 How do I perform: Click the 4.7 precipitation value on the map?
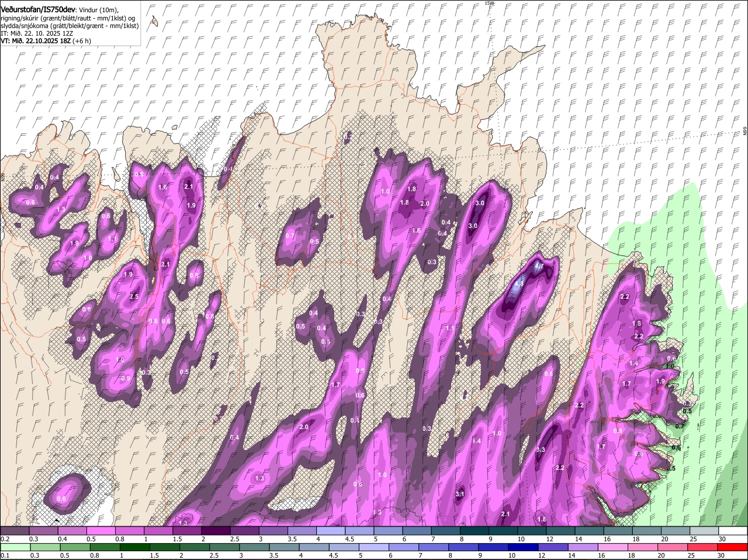point(539,266)
